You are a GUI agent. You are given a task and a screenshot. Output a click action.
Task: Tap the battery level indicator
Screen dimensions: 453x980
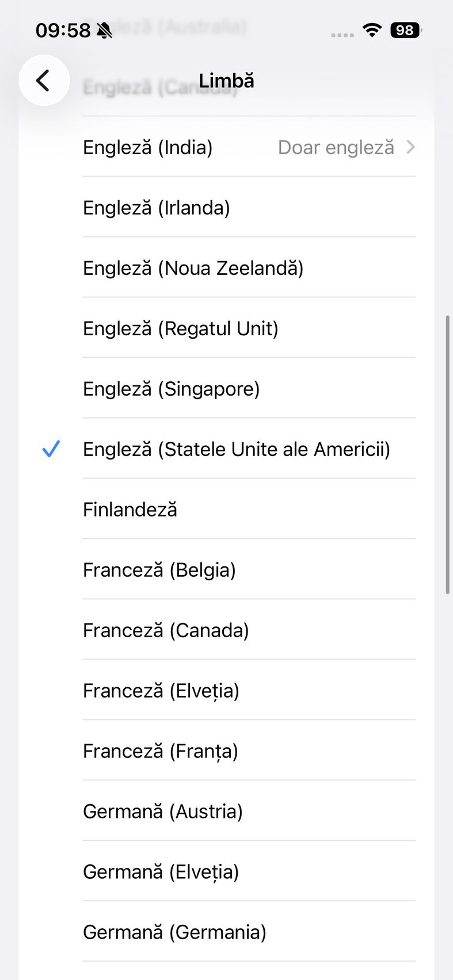point(405,30)
